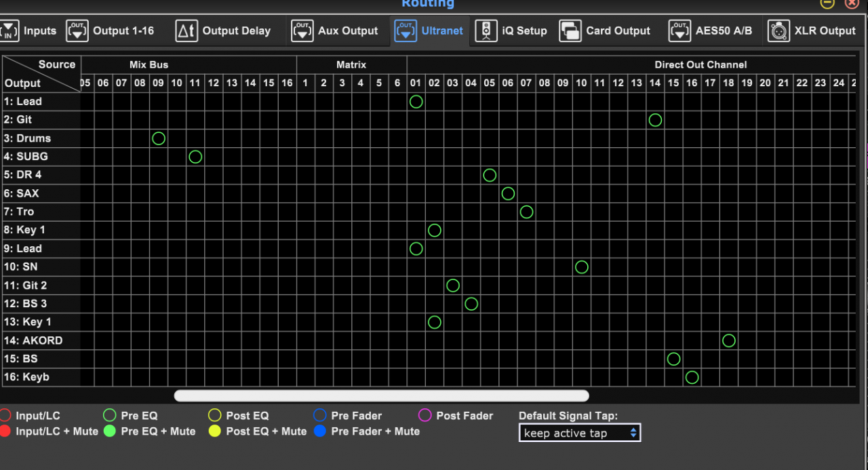Screen dimensions: 868x470
Task: Click Direct Out column header 23
Action: (x=820, y=83)
